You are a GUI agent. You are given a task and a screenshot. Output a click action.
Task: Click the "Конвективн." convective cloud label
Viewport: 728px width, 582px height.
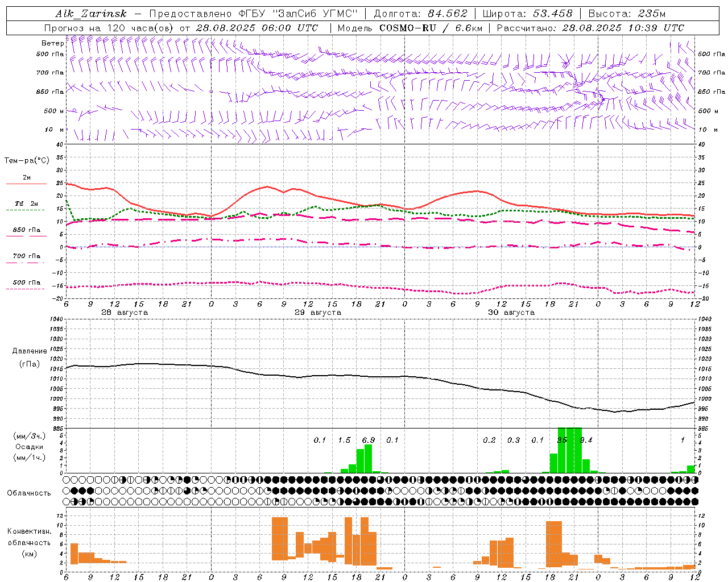click(30, 531)
